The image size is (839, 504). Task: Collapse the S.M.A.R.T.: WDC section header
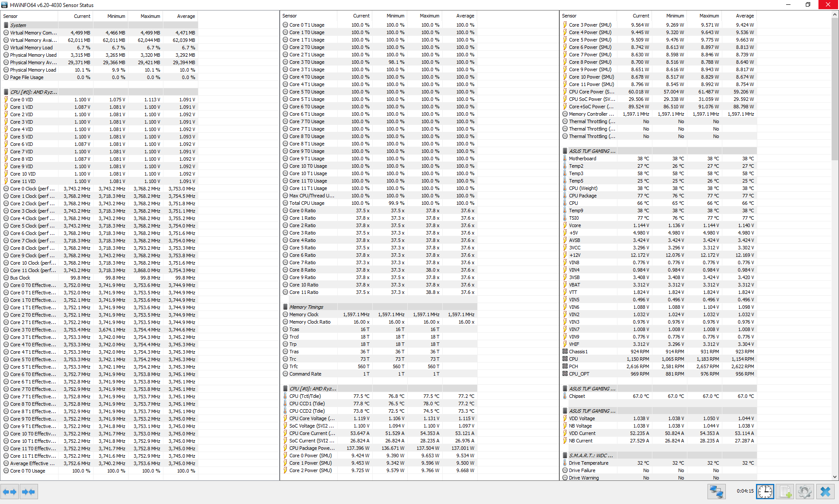(590, 456)
